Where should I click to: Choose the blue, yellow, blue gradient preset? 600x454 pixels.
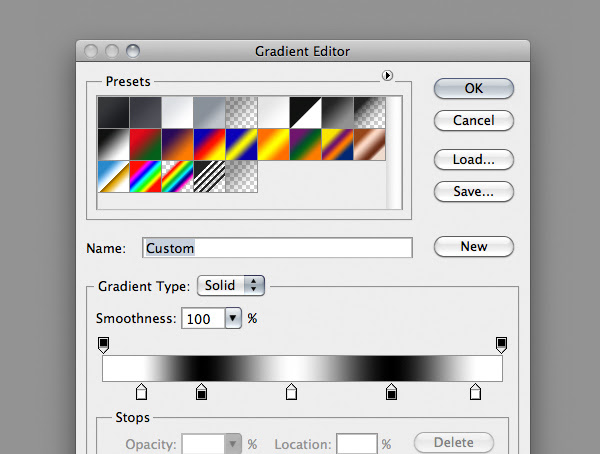click(241, 144)
